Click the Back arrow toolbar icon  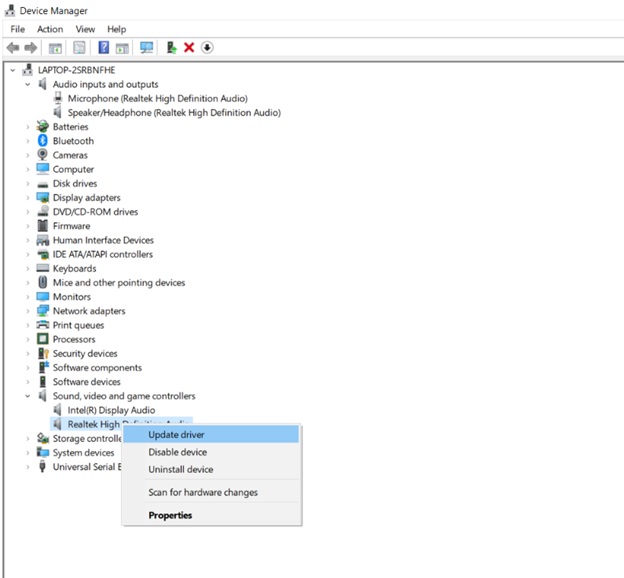tap(12, 47)
